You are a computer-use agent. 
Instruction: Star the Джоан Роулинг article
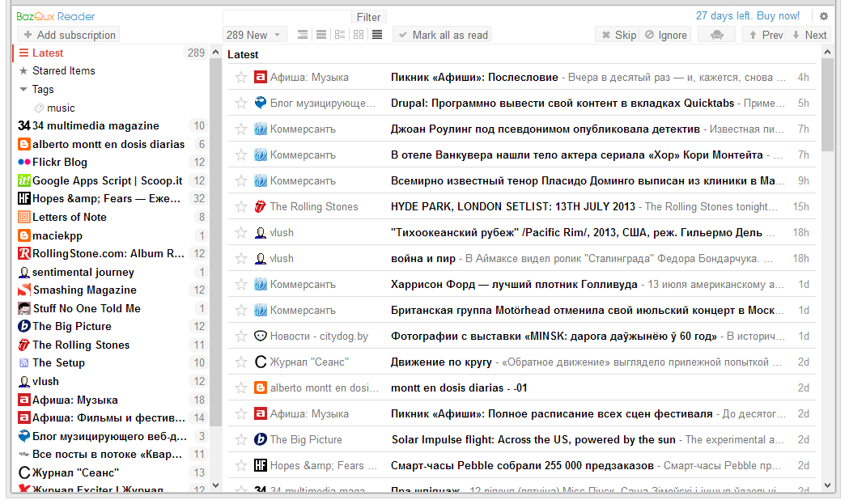pos(241,129)
